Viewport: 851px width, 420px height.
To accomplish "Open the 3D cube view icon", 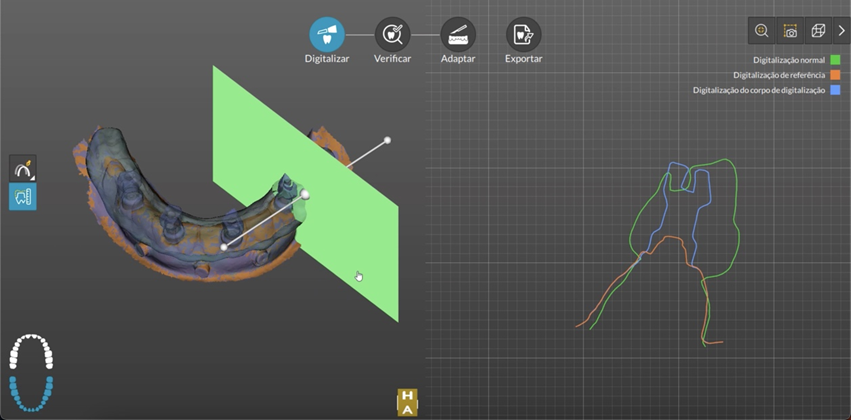I will tap(818, 31).
